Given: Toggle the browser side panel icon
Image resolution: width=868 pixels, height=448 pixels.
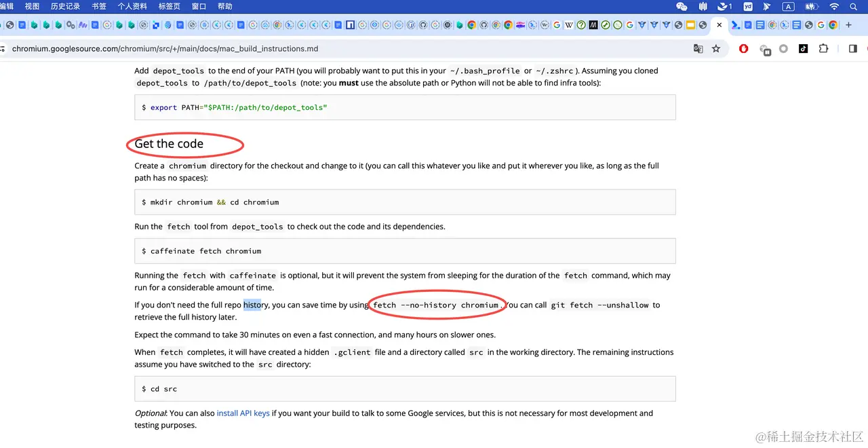Looking at the screenshot, I should (852, 49).
